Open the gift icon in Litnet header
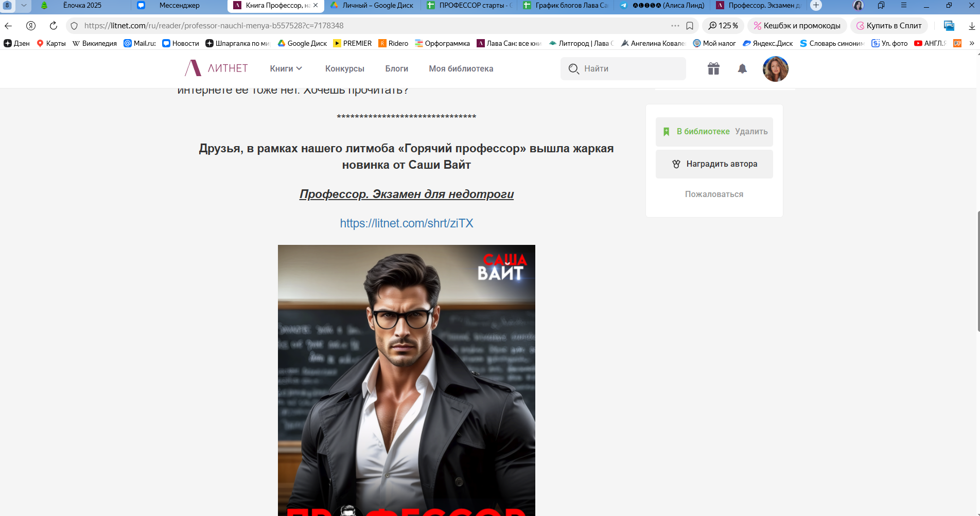This screenshot has height=516, width=980. (x=713, y=68)
